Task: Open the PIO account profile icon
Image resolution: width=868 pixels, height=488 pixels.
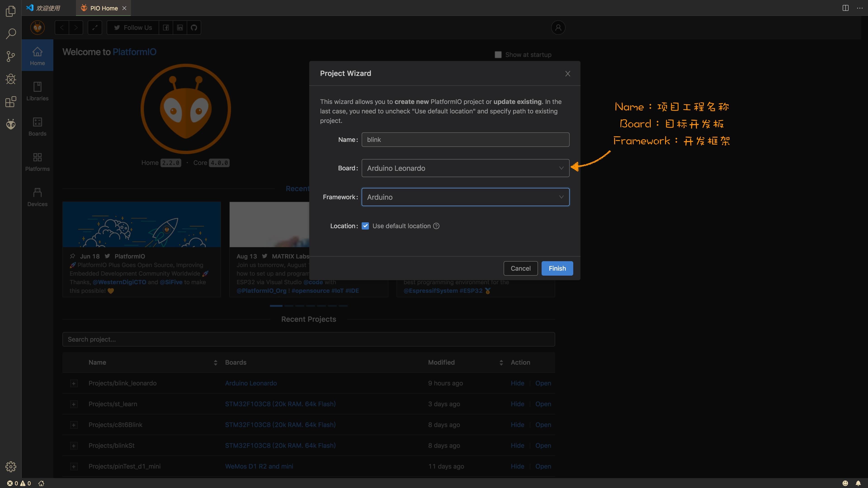Action: [x=558, y=28]
